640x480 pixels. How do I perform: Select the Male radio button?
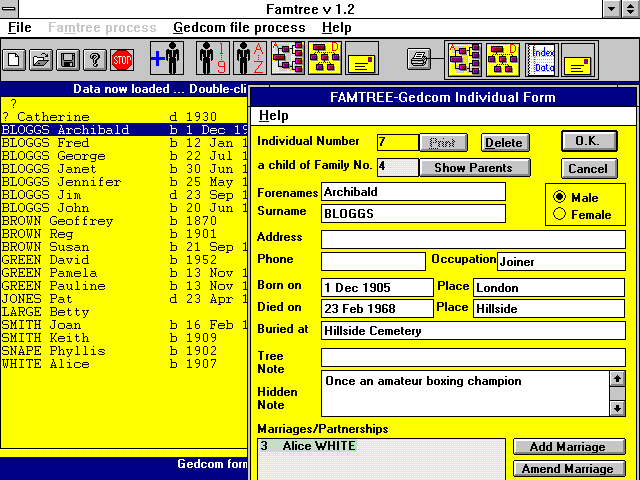coord(559,197)
